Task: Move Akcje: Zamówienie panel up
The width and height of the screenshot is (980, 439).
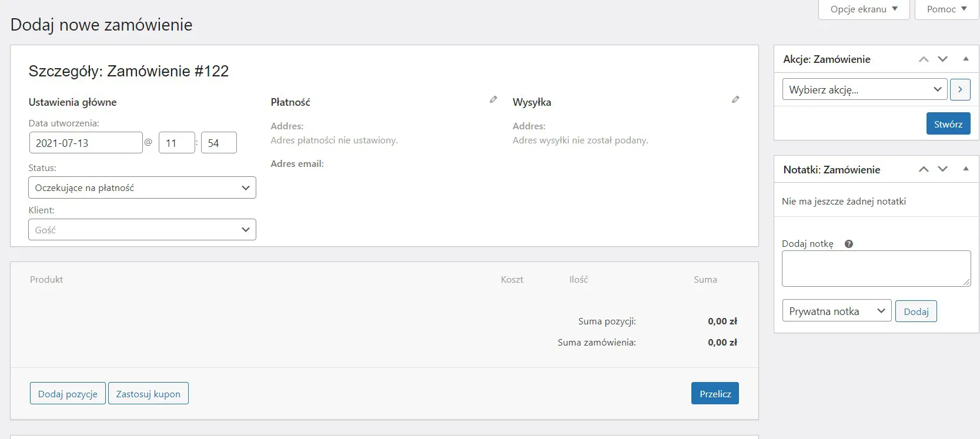Action: 924,59
